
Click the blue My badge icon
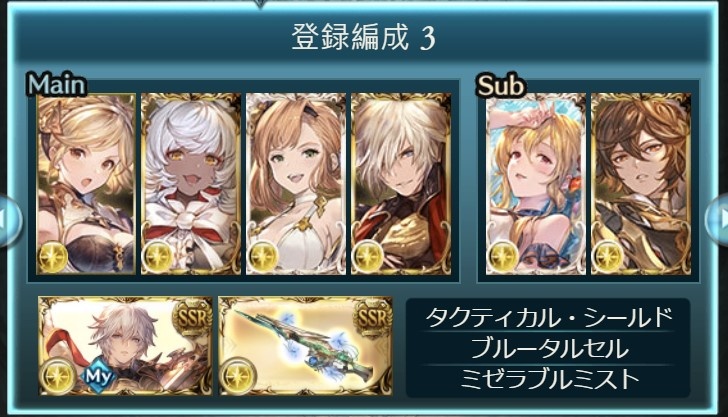pos(98,375)
